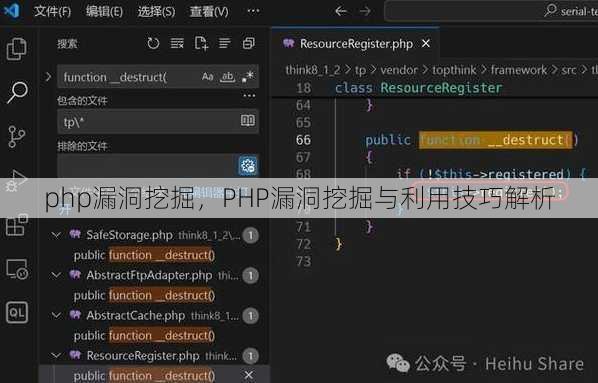Open SafeStorage.php file result

[x=129, y=235]
